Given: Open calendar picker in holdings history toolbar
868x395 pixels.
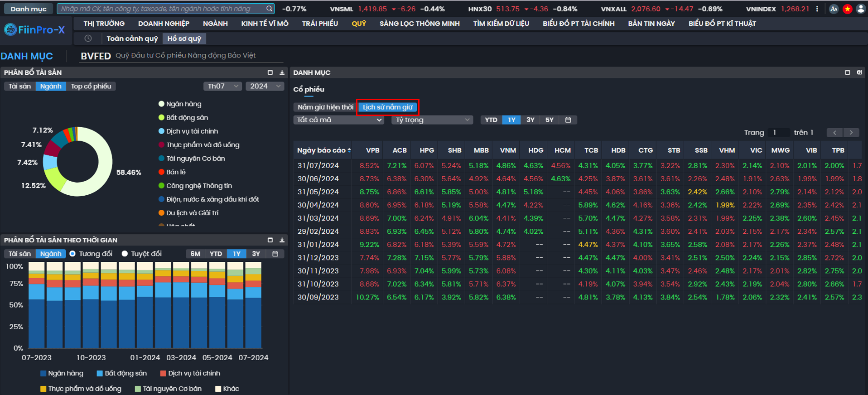Looking at the screenshot, I should (568, 120).
